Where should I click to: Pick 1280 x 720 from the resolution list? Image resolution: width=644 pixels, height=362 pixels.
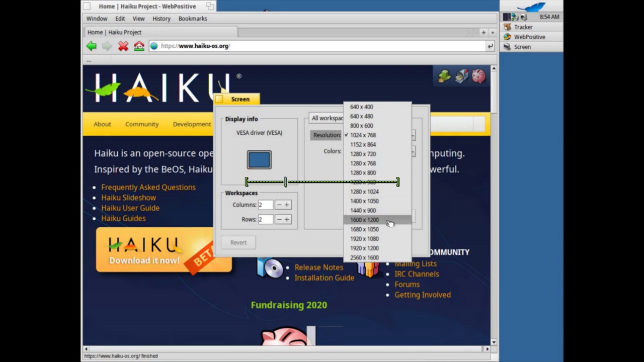(x=377, y=154)
